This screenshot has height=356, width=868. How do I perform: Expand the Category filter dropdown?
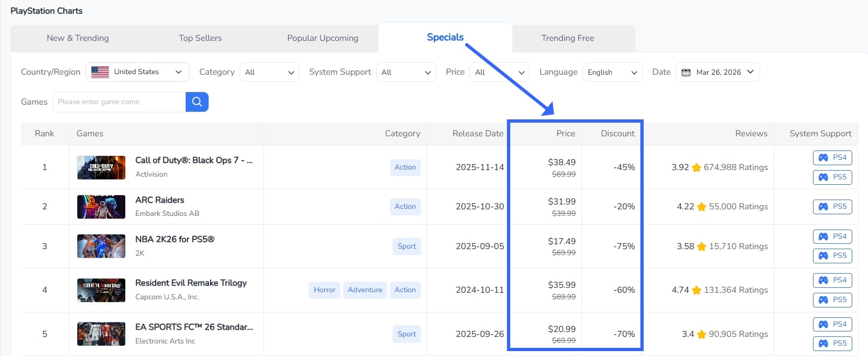pos(269,72)
